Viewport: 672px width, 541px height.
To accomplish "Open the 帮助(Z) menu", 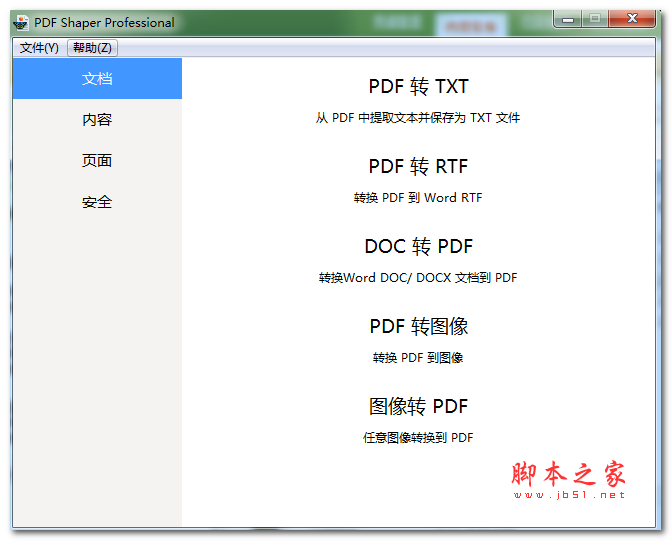I will 92,48.
